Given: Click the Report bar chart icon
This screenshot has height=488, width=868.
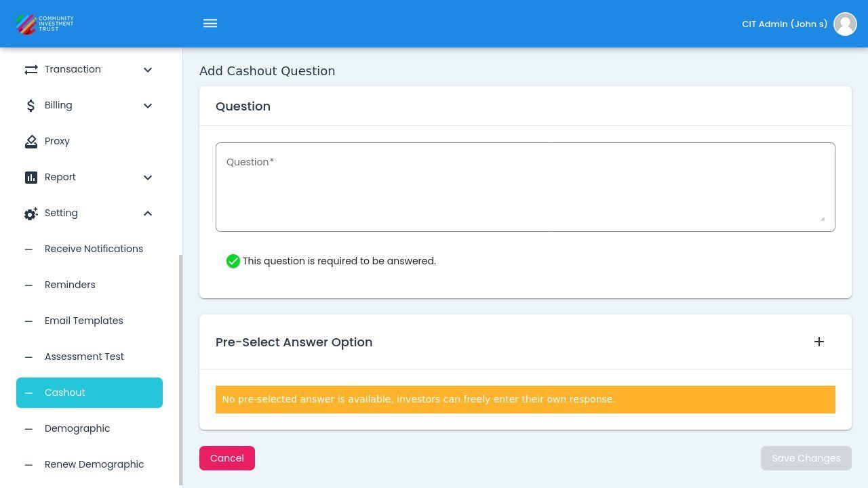Looking at the screenshot, I should pyautogui.click(x=31, y=178).
